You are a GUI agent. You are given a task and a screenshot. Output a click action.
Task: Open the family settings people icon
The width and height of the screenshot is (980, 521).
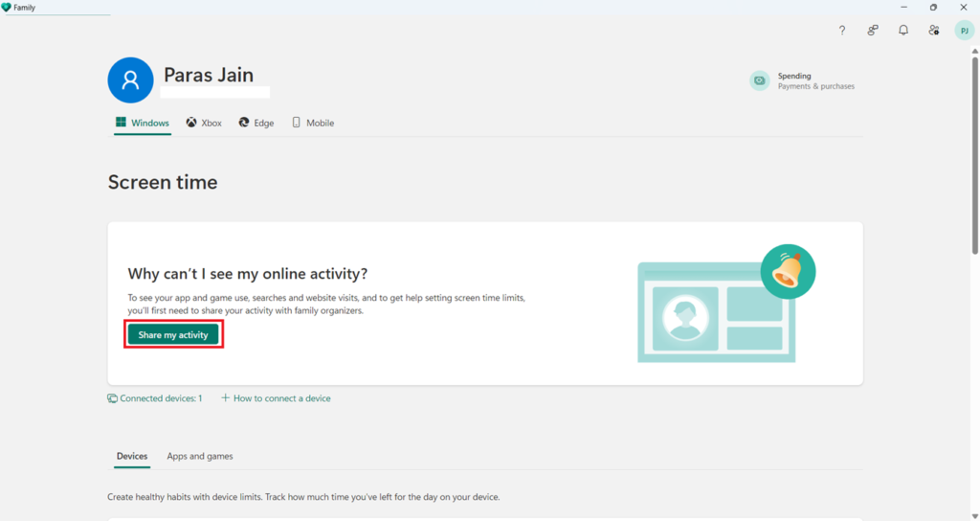[934, 30]
